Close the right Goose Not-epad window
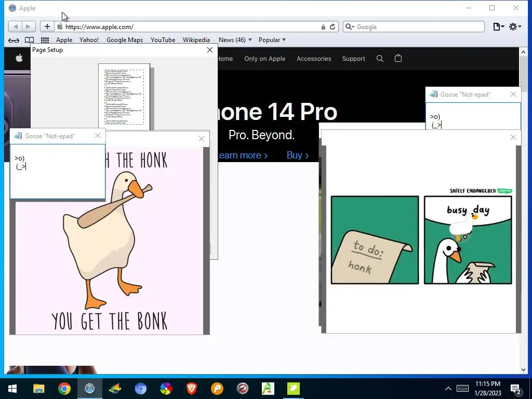This screenshot has height=399, width=532. pos(513,95)
